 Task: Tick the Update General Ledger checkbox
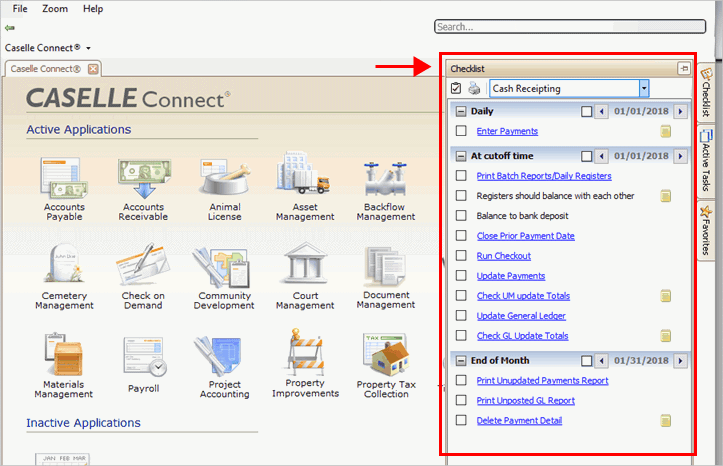click(461, 316)
